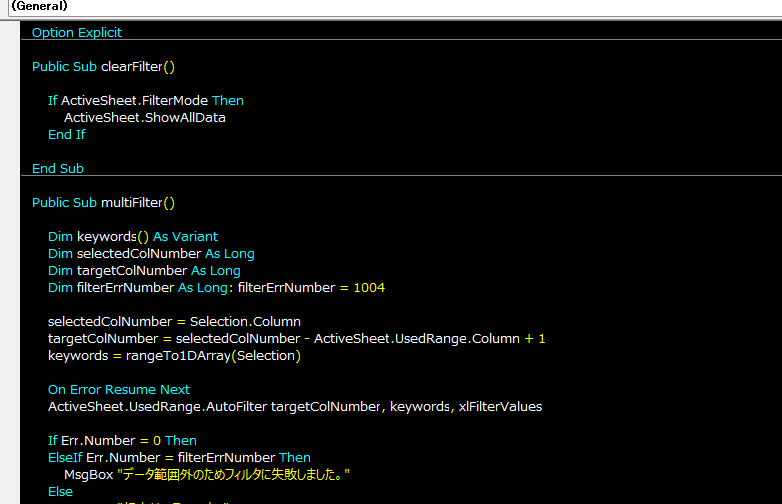
Task: Click 'Dim targetColNumber As Long' line
Action: 144,271
